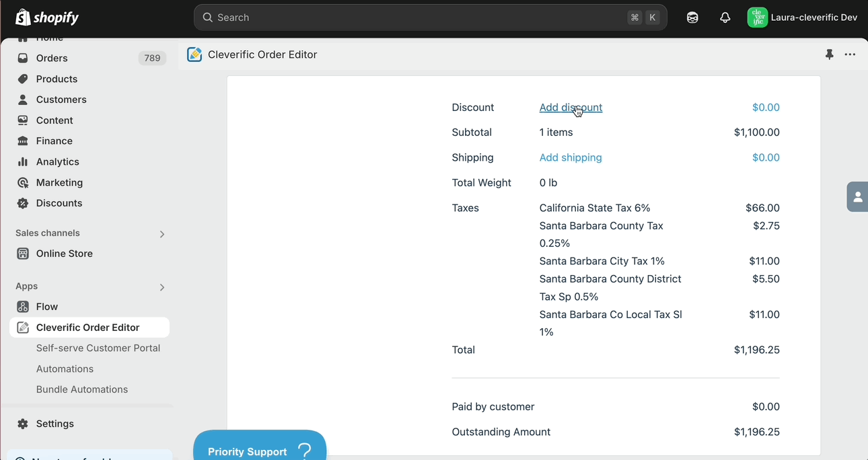Click the Discounts sidebar icon
This screenshot has width=868, height=460.
tap(23, 203)
